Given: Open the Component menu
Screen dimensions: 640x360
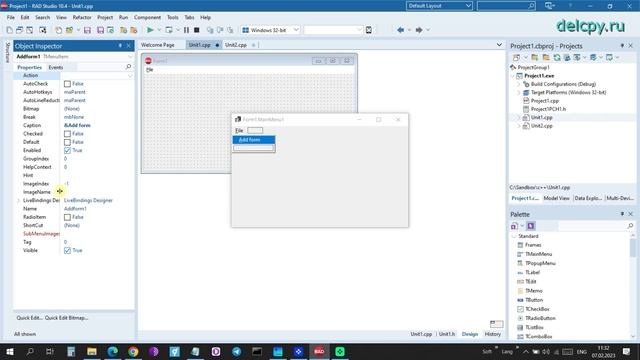Looking at the screenshot, I should pos(147,18).
